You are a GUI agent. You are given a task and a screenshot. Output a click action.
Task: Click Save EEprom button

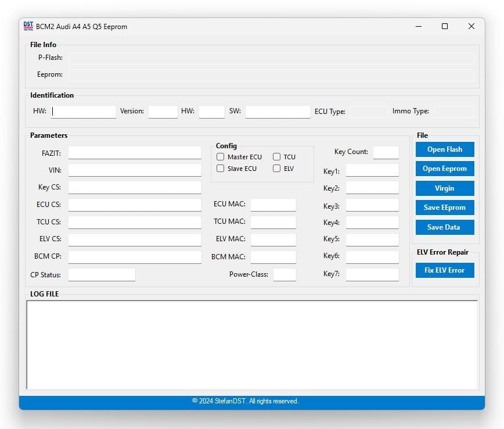(x=445, y=208)
